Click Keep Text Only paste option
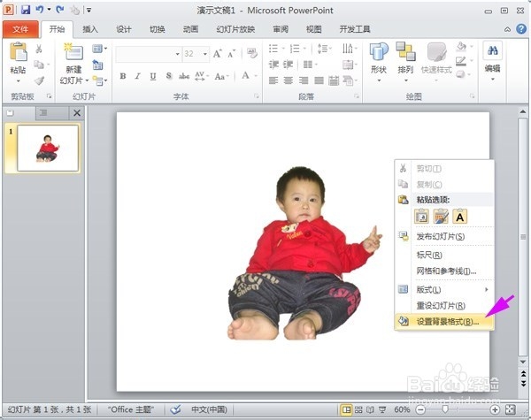 [459, 217]
